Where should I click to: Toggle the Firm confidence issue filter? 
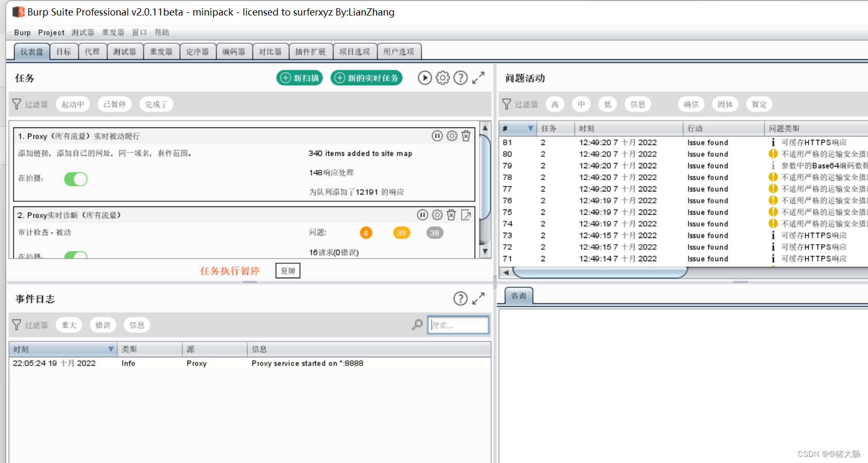click(x=726, y=104)
